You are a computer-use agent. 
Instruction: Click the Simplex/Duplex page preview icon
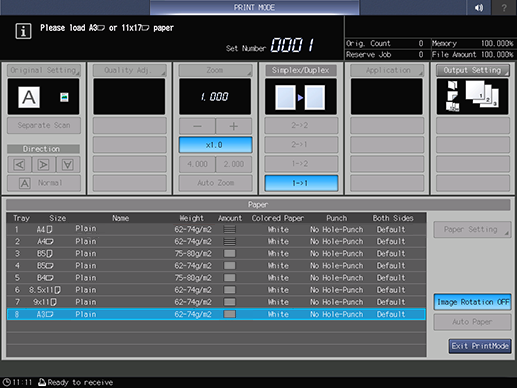[301, 97]
